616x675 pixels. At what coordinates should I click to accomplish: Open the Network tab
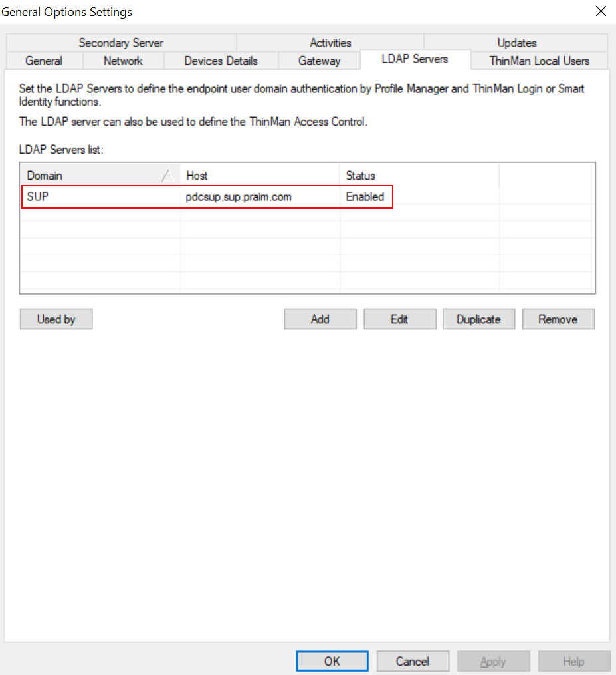pyautogui.click(x=123, y=61)
